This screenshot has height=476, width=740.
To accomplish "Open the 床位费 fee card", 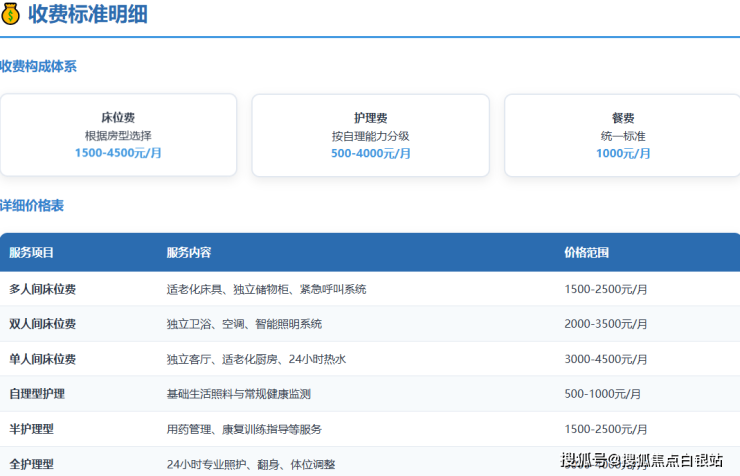I will click(x=118, y=134).
